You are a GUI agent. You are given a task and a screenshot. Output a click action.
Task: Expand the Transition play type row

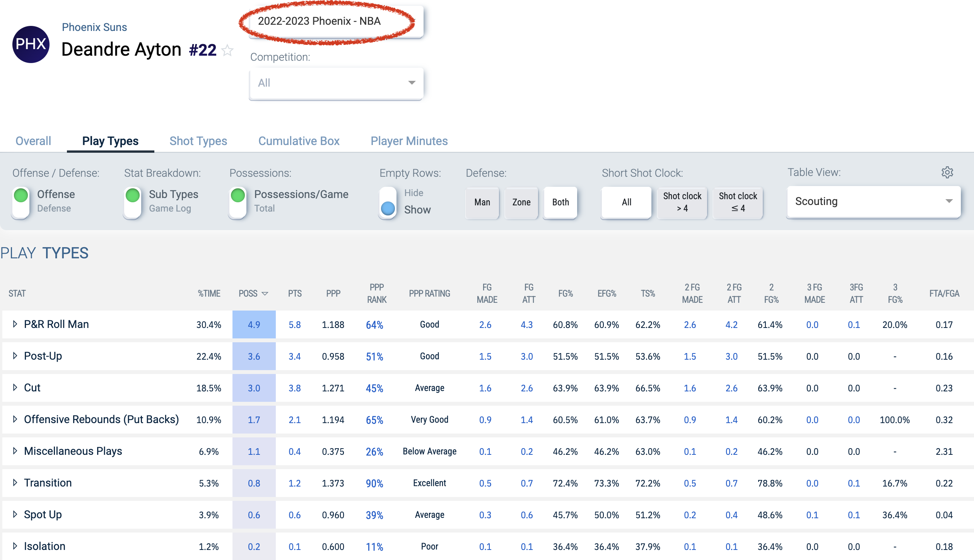pos(15,483)
